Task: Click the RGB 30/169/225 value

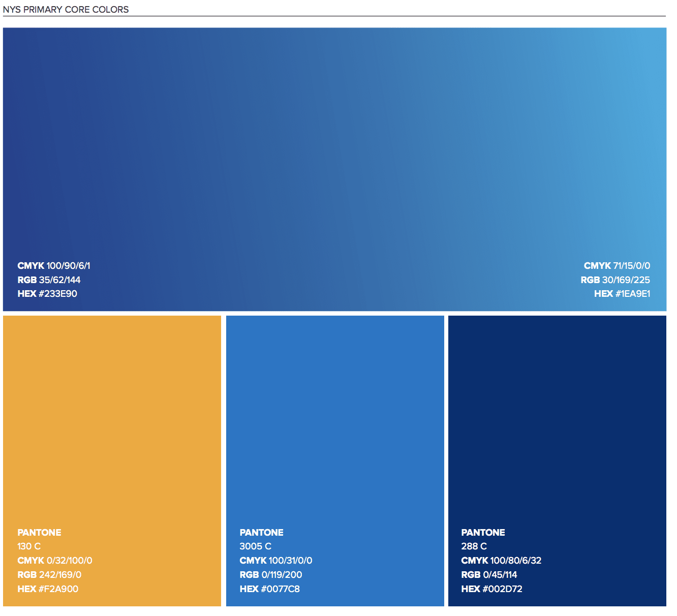Action: [616, 280]
